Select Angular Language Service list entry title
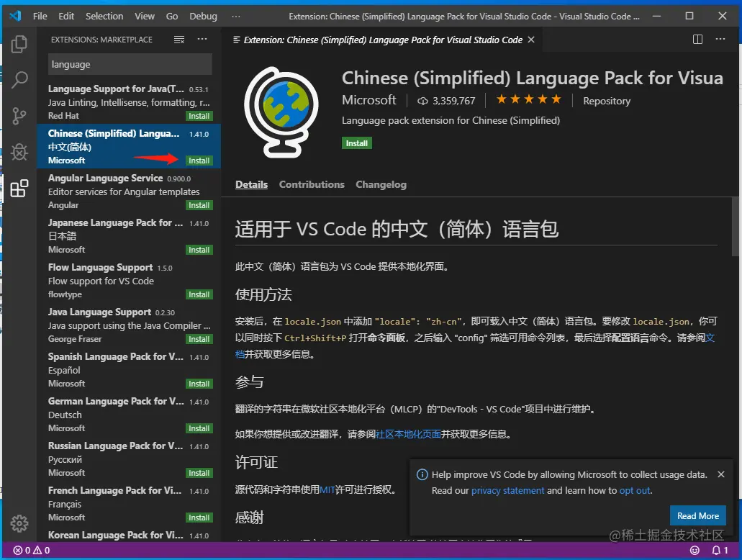742x560 pixels. click(x=106, y=178)
